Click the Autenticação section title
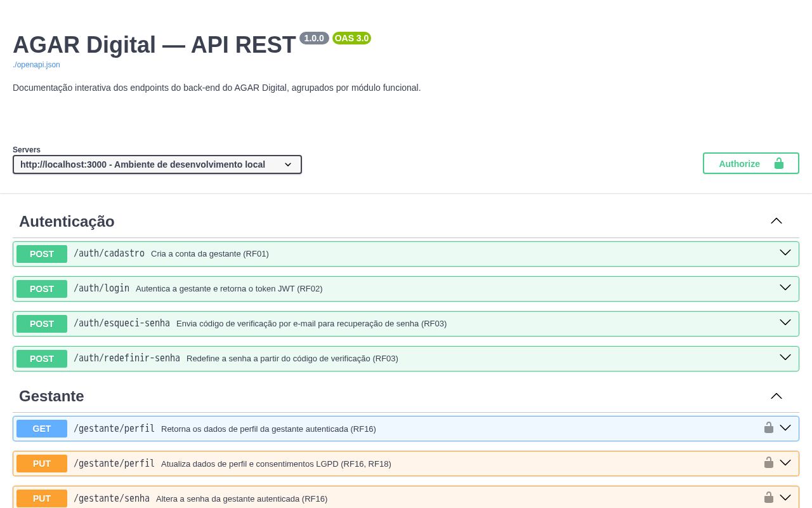 click(x=67, y=222)
